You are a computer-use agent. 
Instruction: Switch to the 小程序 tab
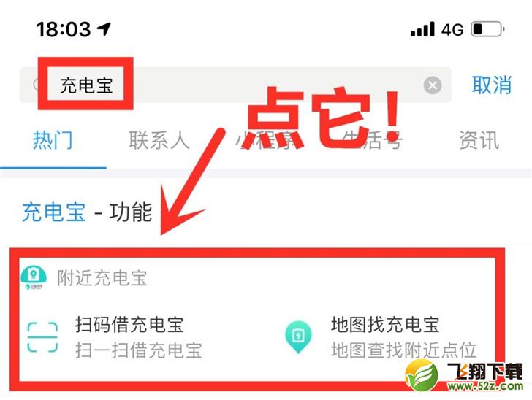[266, 140]
